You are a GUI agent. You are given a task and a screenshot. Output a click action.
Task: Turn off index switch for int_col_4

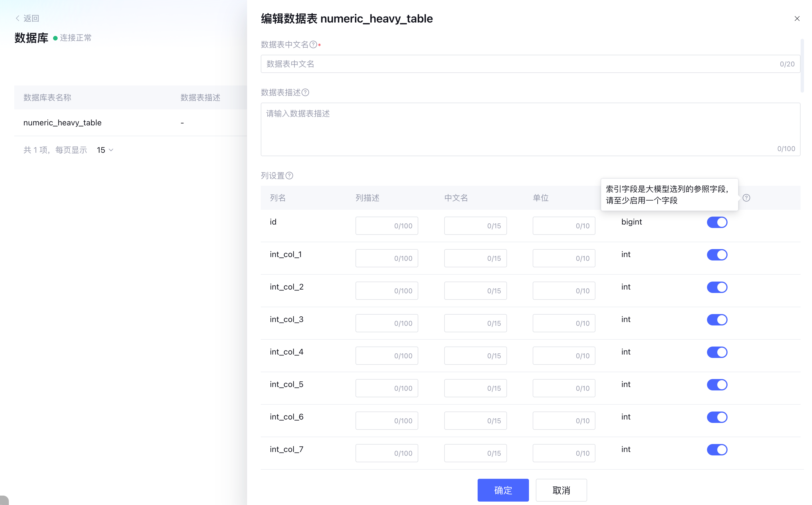click(x=717, y=352)
